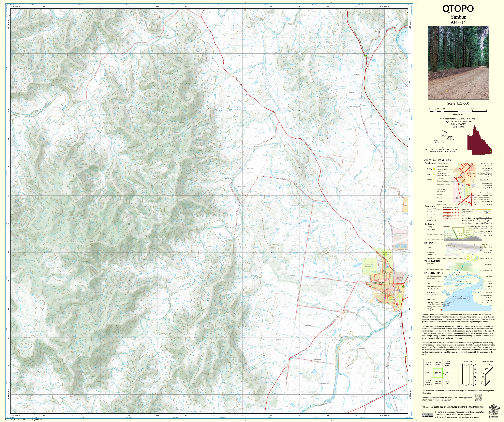This screenshot has height=422, width=504.
Task: Click the CITY yellow circle legend symbol
Action: click(434, 169)
